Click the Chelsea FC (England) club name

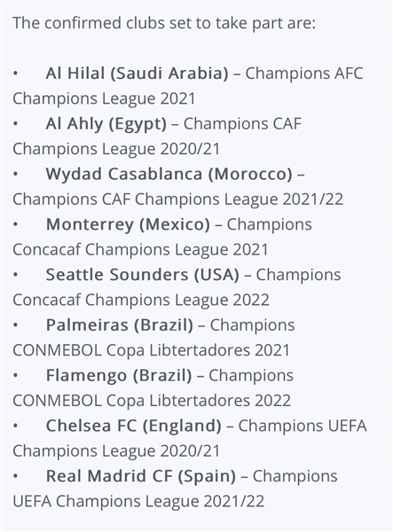[134, 426]
